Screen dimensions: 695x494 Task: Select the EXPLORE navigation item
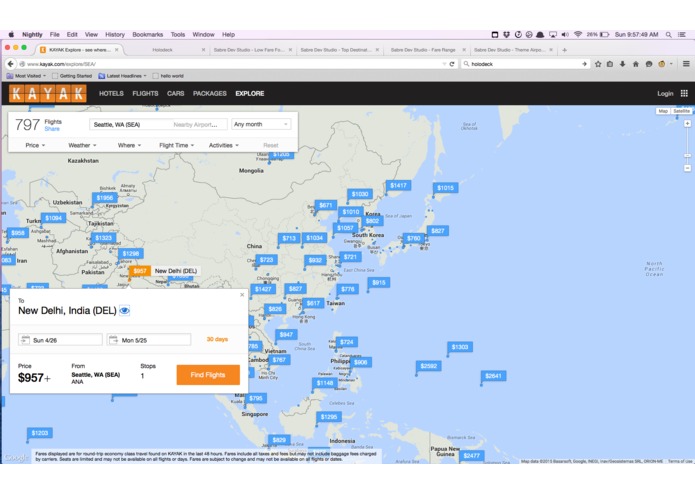tap(250, 93)
